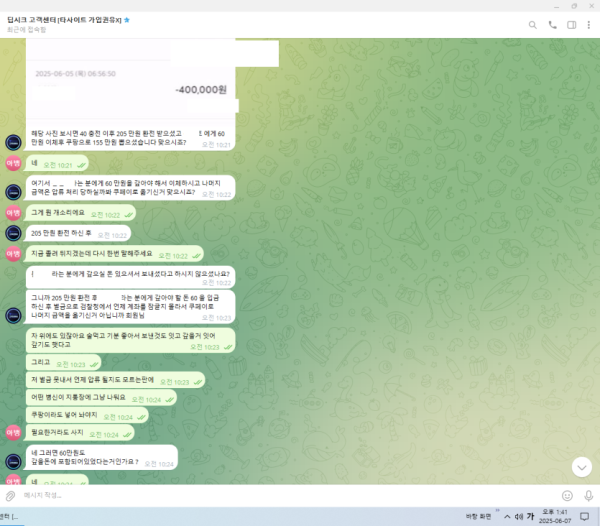Open the notification center icon

tap(584, 517)
